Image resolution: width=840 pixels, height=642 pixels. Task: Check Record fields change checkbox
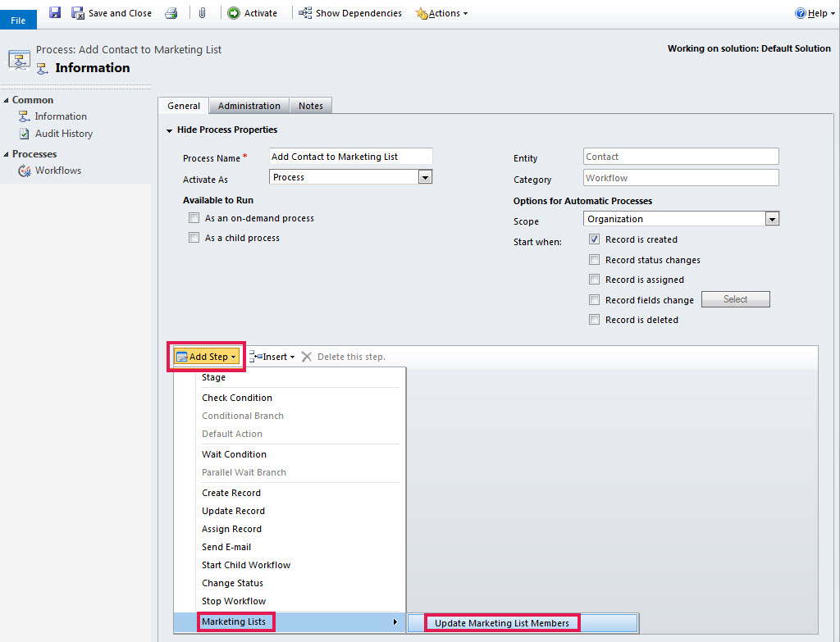[x=594, y=299]
